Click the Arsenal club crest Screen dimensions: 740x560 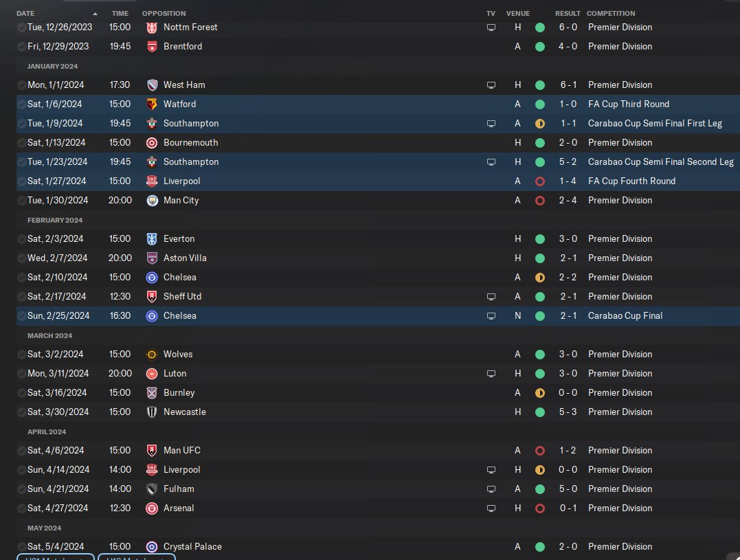[151, 508]
